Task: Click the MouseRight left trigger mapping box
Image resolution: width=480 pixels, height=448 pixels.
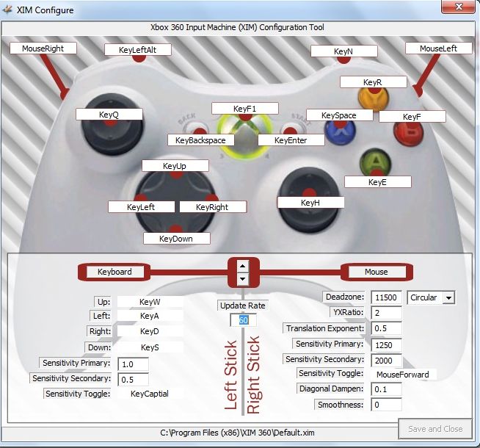Action: point(43,48)
